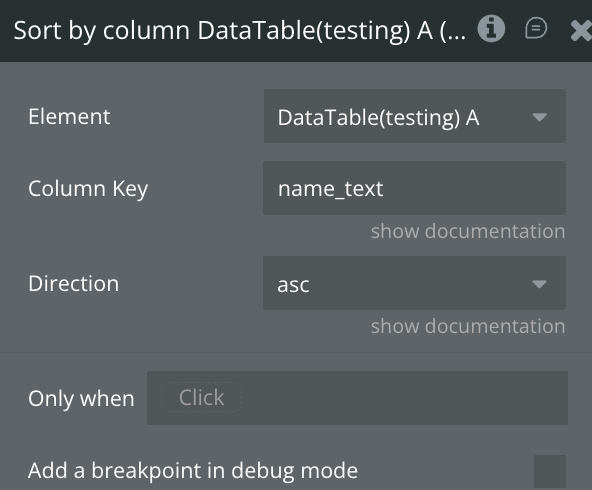Open the info icon in header
The width and height of the screenshot is (592, 490).
point(491,29)
